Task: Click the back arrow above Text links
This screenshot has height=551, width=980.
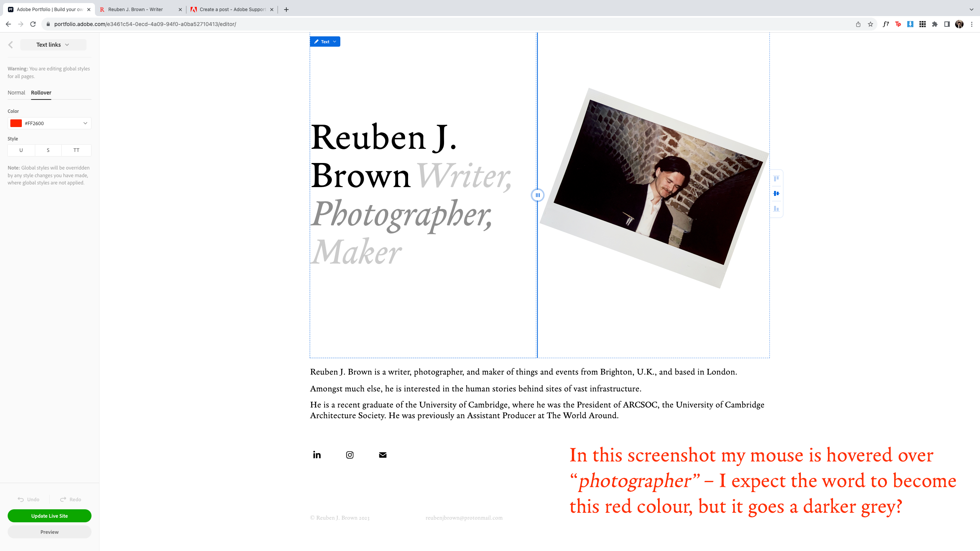Action: tap(11, 44)
